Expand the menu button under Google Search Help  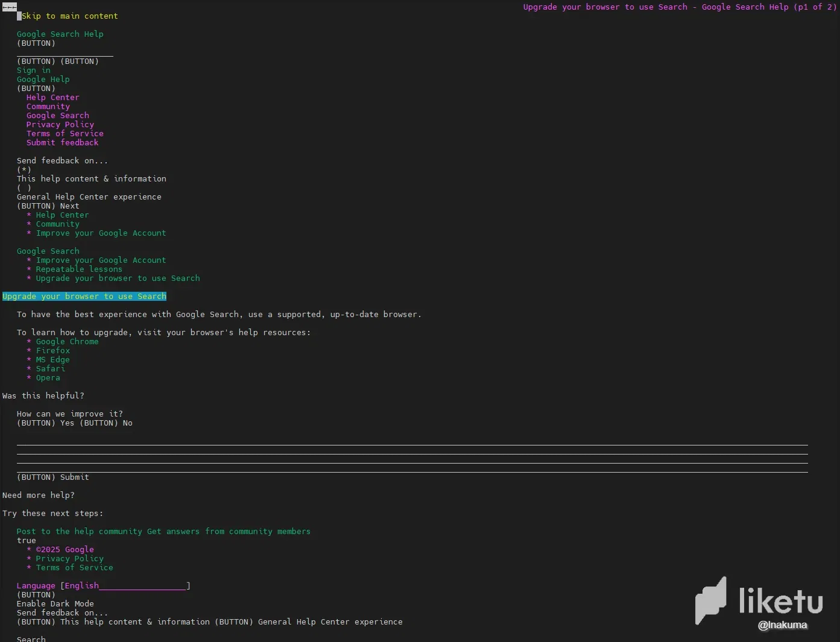point(36,43)
